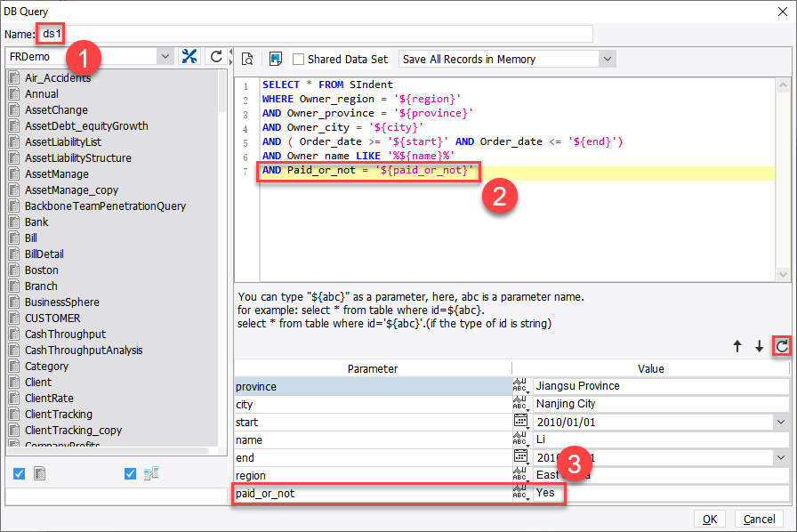Select the BillDetail table
Screen dimensions: 797x532
44,254
